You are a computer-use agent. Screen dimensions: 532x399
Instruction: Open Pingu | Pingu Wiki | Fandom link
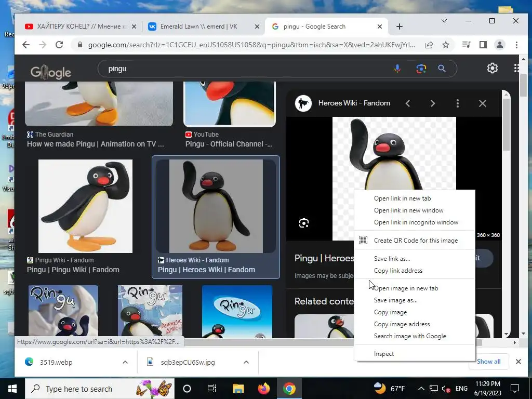[73, 270]
